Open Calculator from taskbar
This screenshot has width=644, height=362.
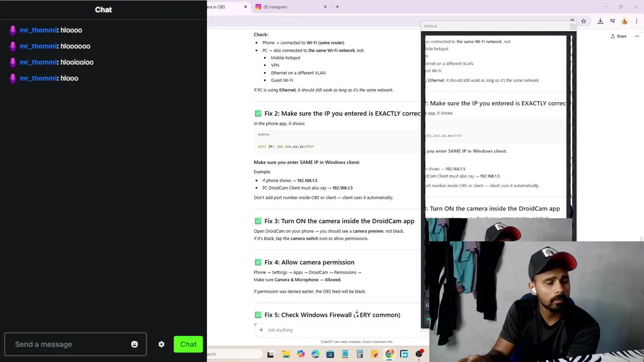pyautogui.click(x=360, y=354)
